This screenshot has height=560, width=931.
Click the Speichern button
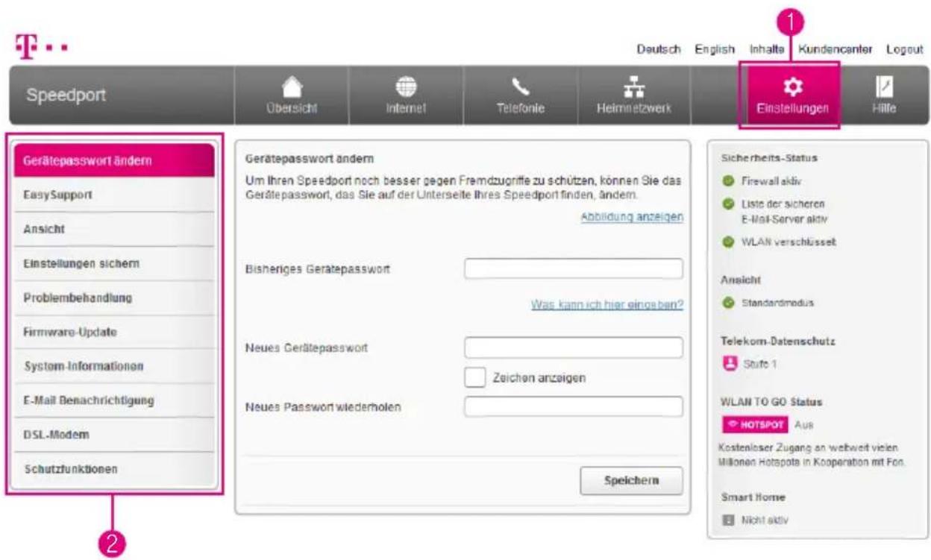click(x=630, y=481)
